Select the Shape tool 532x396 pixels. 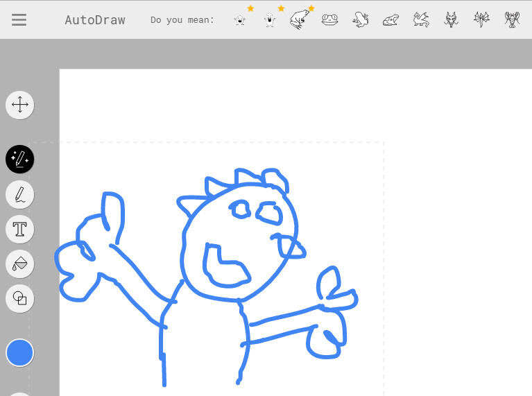(19, 298)
